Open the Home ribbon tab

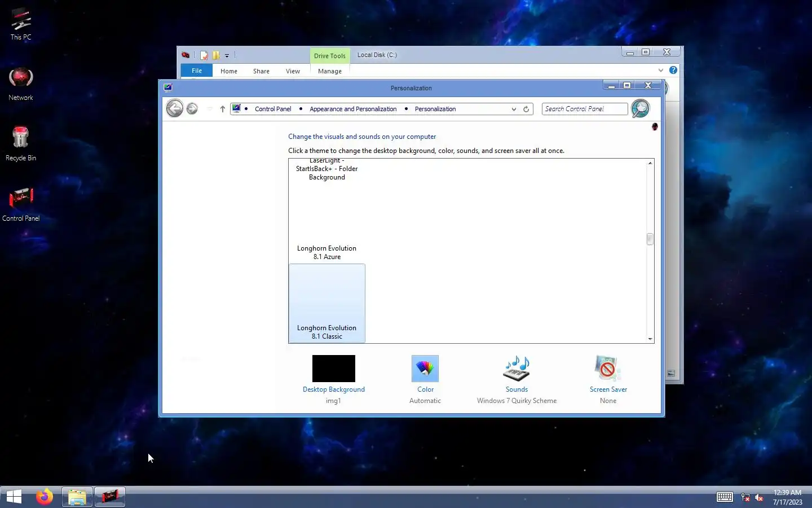(x=229, y=71)
